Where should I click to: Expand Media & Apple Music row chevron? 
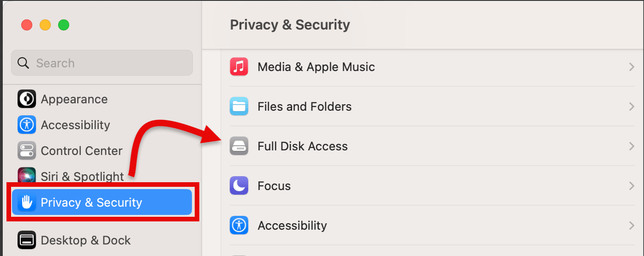pos(632,67)
